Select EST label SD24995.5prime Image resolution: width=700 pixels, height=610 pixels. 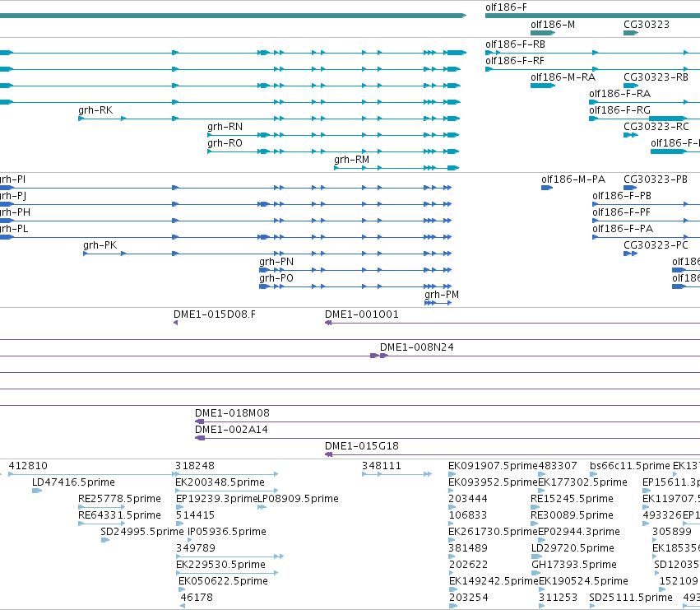coord(142,532)
